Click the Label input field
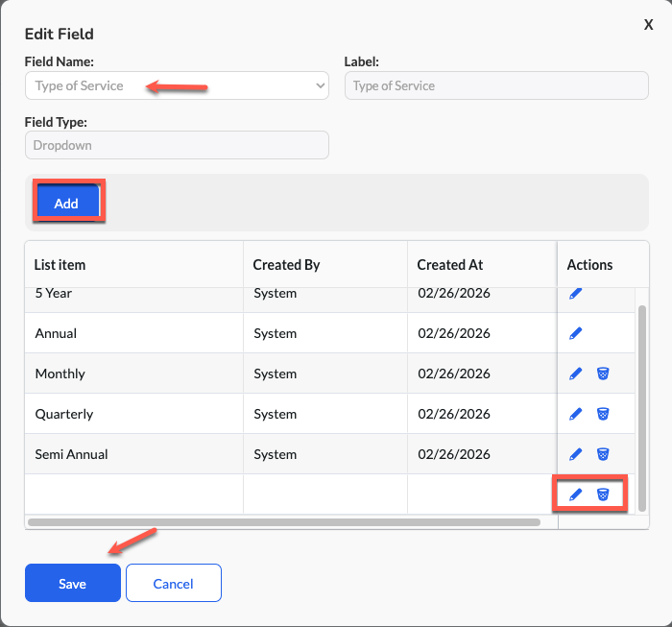Screen dimensions: 672x627 click(x=496, y=85)
